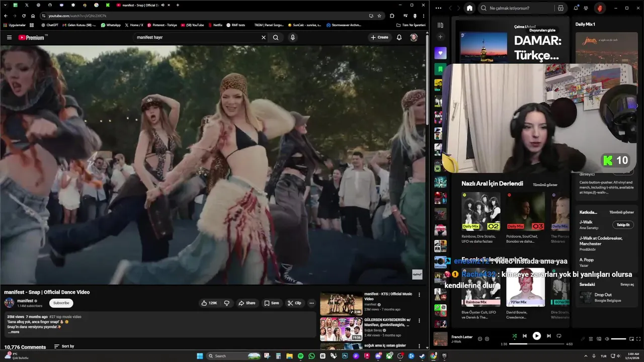Start voice search with the microphone
This screenshot has height=362, width=644.
coord(292,37)
